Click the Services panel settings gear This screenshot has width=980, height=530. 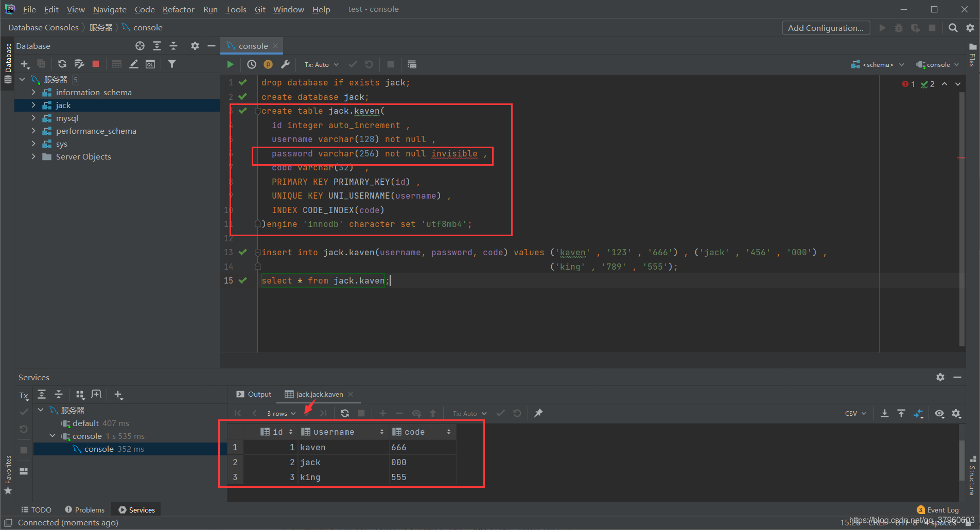point(940,377)
